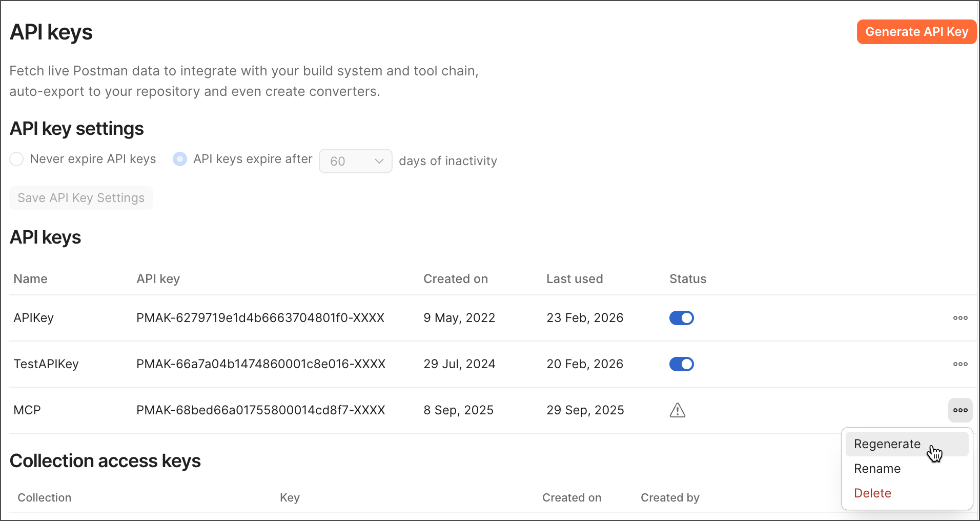Image resolution: width=980 pixels, height=521 pixels.
Task: Click the 8 Sep, 2025 created date
Action: coord(458,410)
